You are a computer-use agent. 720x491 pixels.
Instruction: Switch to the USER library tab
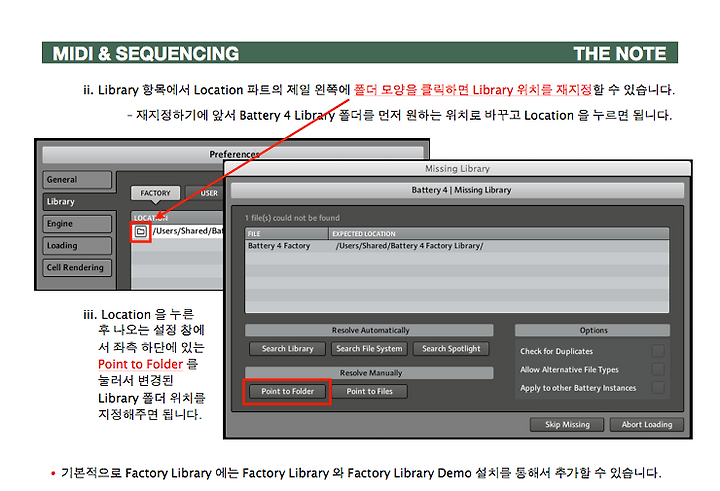205,193
